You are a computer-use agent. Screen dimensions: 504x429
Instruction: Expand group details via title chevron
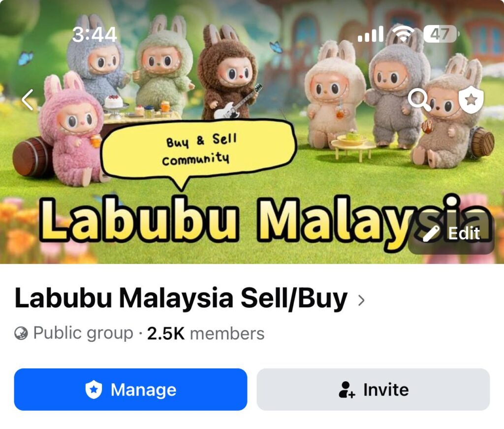tap(361, 300)
